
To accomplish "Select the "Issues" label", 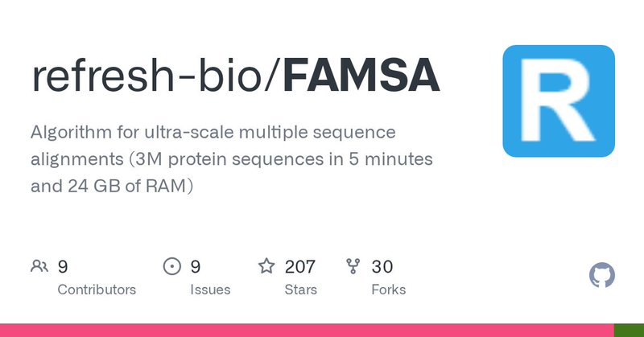I will pyautogui.click(x=211, y=290).
